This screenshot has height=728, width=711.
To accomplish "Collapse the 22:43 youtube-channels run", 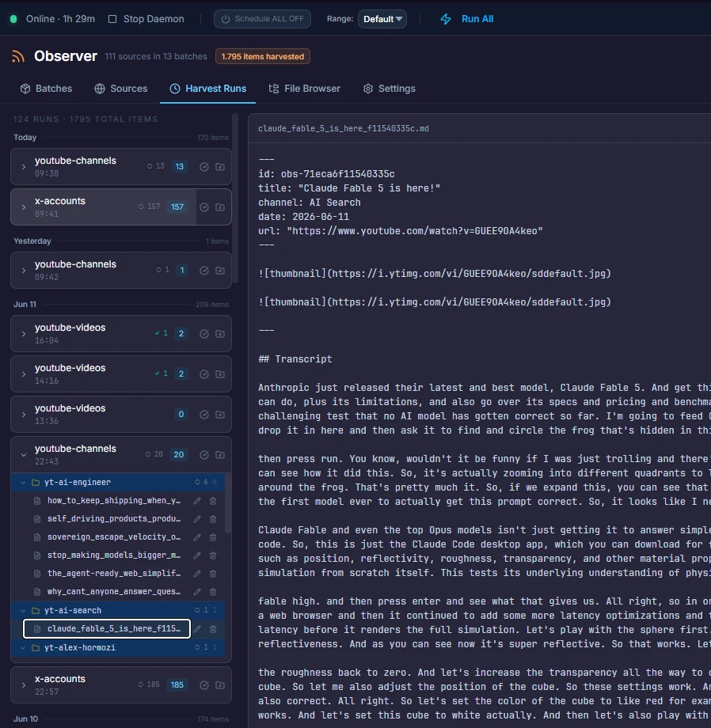I will tap(24, 454).
